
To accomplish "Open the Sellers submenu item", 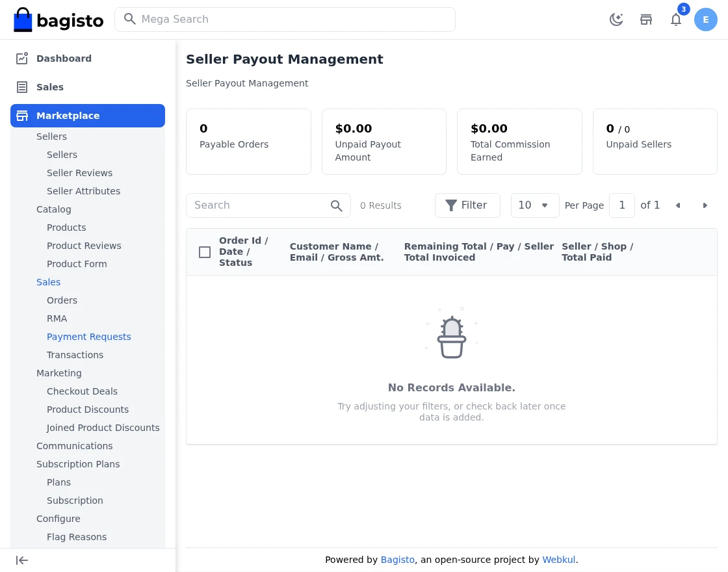I will click(62, 155).
